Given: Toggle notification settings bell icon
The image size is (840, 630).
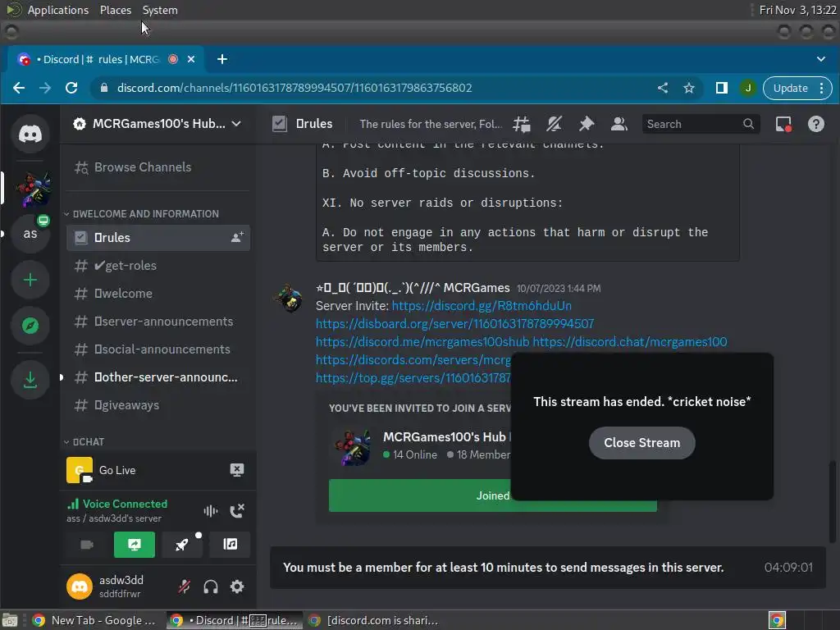Looking at the screenshot, I should 554,125.
